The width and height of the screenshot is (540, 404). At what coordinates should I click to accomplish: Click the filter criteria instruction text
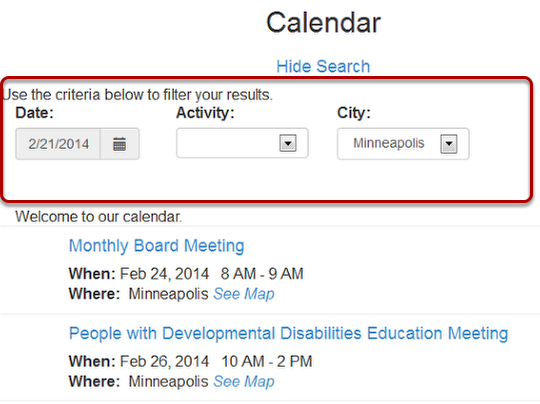pos(138,95)
